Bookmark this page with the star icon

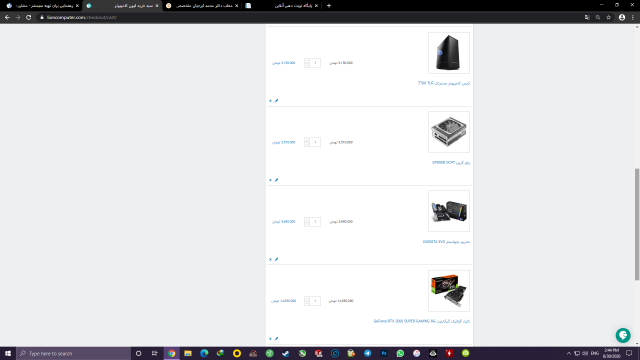coord(609,17)
